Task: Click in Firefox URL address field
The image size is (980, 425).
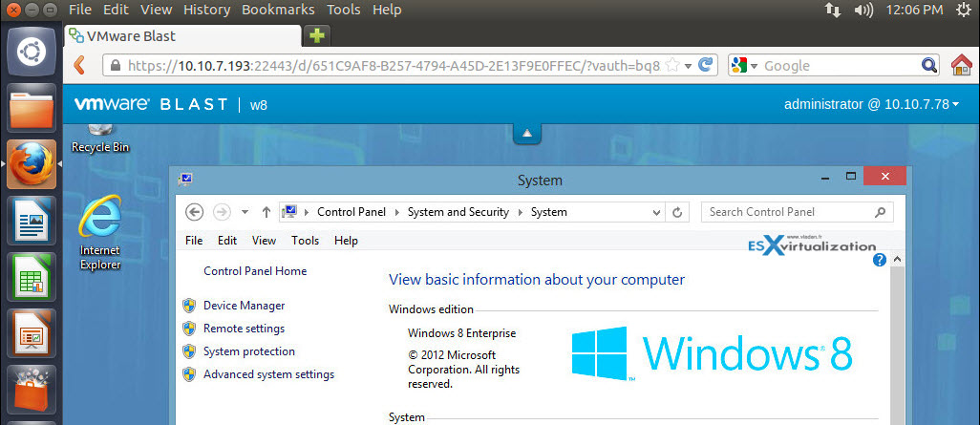Action: coord(394,66)
